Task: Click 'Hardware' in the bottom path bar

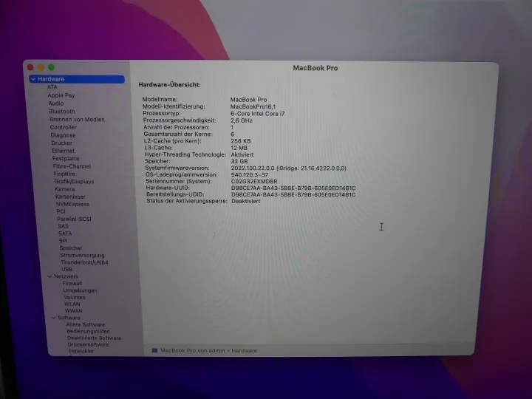Action: click(245, 350)
